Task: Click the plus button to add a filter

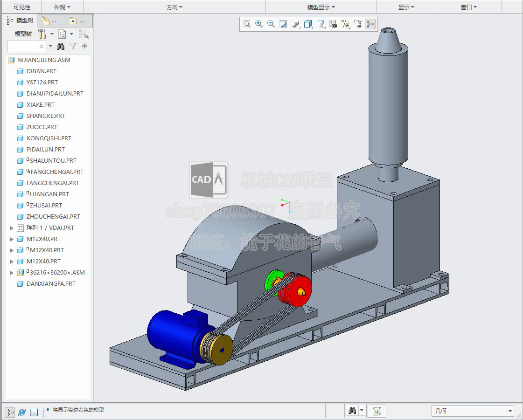Action: [x=84, y=46]
